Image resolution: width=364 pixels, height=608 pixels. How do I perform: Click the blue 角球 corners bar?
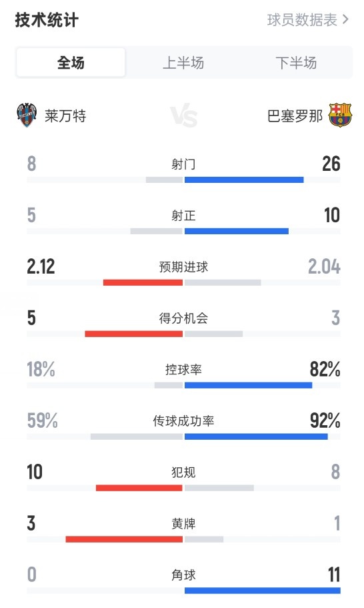tap(263, 591)
